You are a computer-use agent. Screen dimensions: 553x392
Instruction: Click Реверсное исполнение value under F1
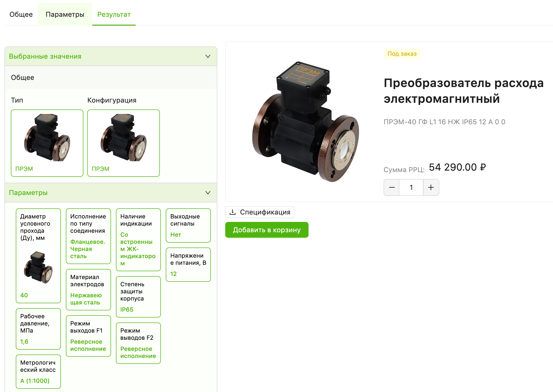pyautogui.click(x=88, y=345)
